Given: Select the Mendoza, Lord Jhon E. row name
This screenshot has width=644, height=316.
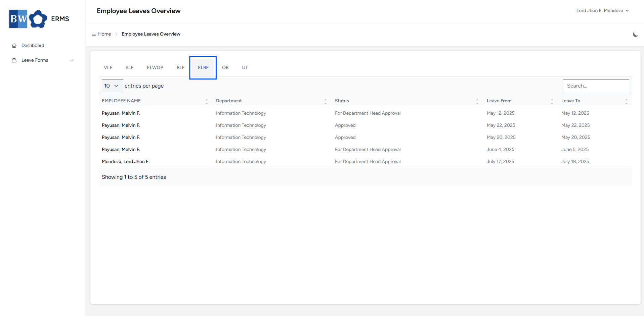Looking at the screenshot, I should pos(126,162).
